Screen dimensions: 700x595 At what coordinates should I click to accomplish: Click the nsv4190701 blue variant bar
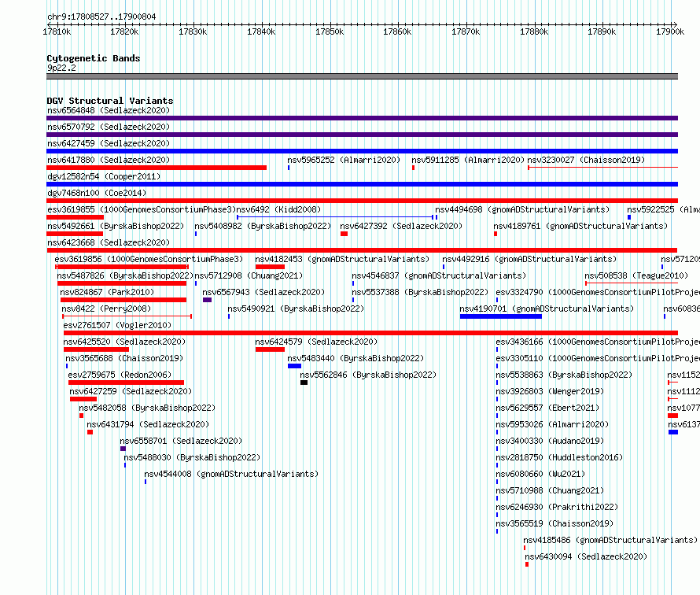[x=501, y=316]
